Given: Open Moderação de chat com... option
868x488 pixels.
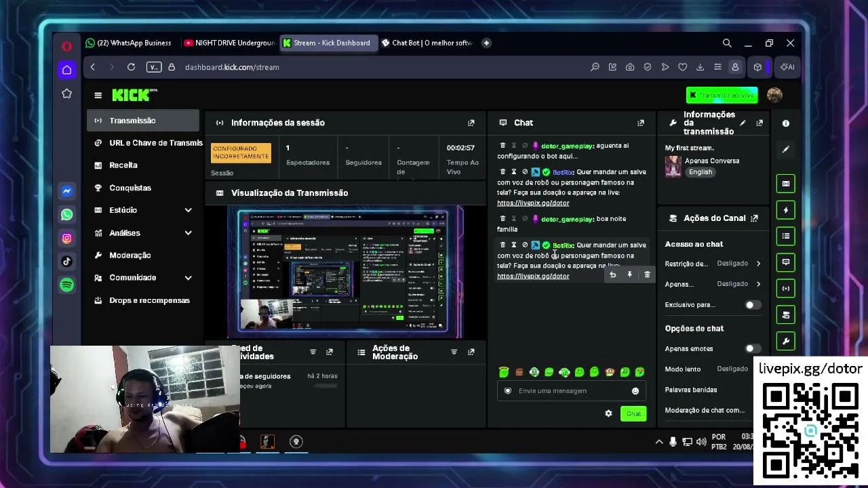Looking at the screenshot, I should (705, 410).
